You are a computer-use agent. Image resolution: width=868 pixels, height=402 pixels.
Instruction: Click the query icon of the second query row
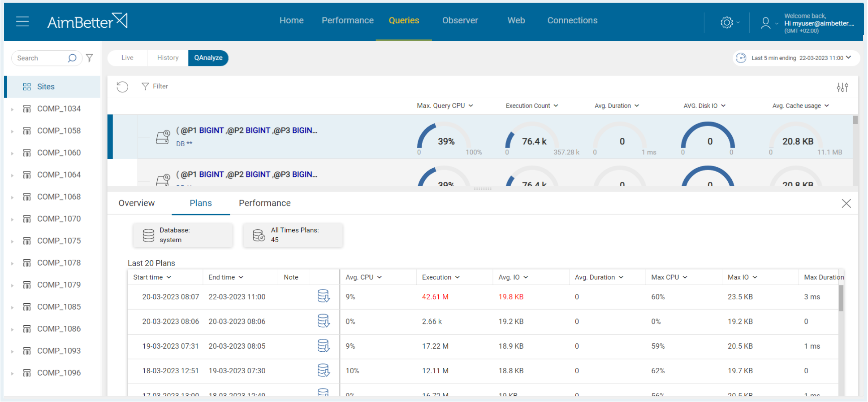163,180
